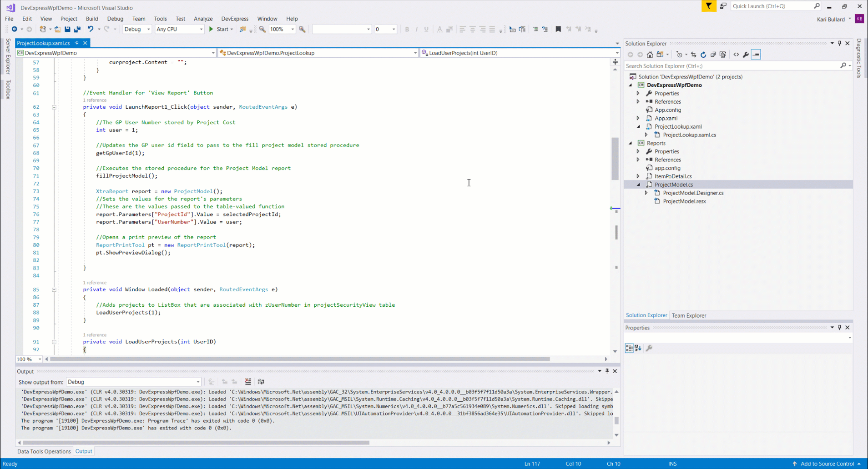Click the editor vertical scrollbar thumb
The width and height of the screenshot is (868, 469).
(x=615, y=158)
